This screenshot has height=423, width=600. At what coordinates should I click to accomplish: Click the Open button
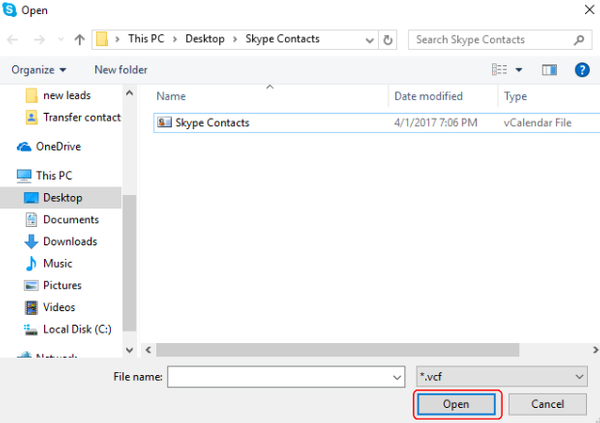[456, 404]
